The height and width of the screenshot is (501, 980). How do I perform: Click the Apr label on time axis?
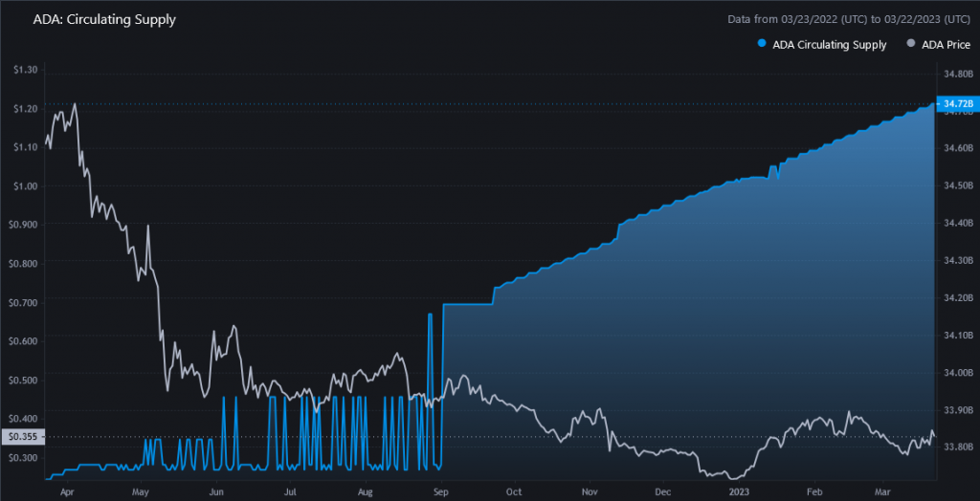point(68,491)
